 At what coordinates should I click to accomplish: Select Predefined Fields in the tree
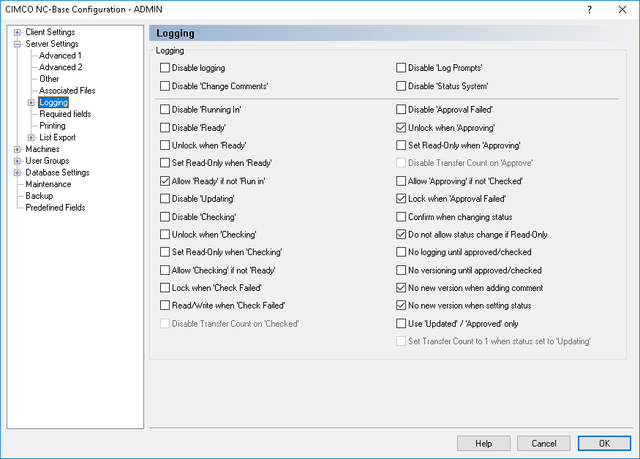pos(55,208)
